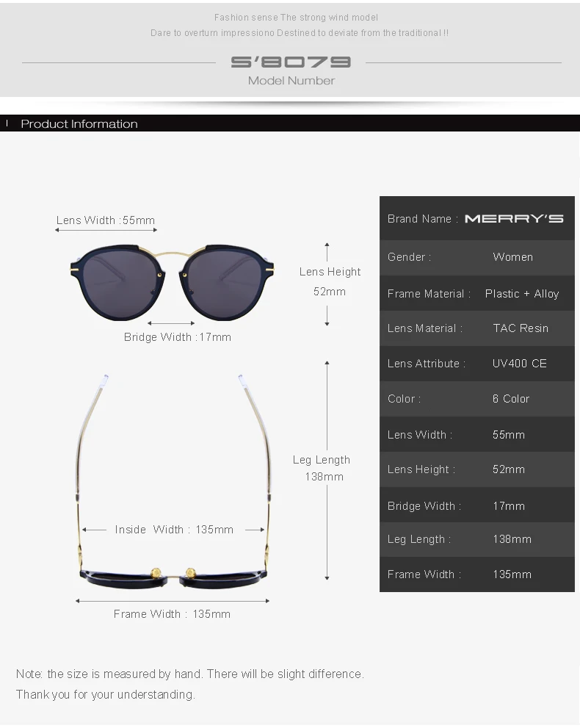Image resolution: width=580 pixels, height=728 pixels.
Task: Select the Color 6 Color row
Action: (x=477, y=399)
